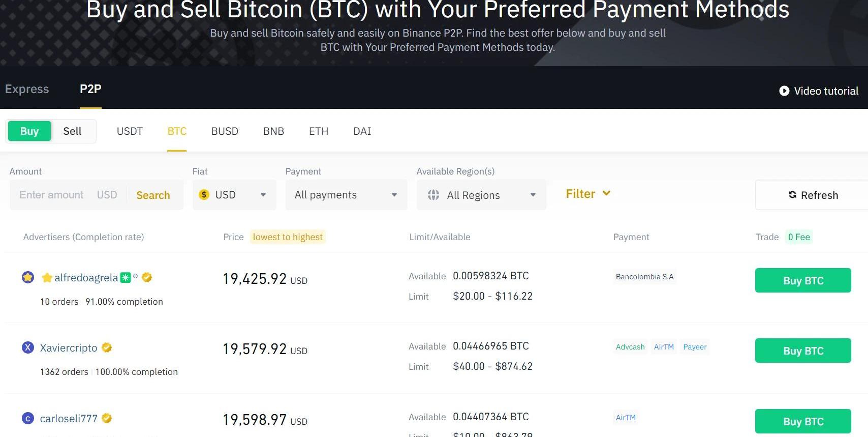868x437 pixels.
Task: Open the Fiat currency USD dropdown
Action: [234, 195]
